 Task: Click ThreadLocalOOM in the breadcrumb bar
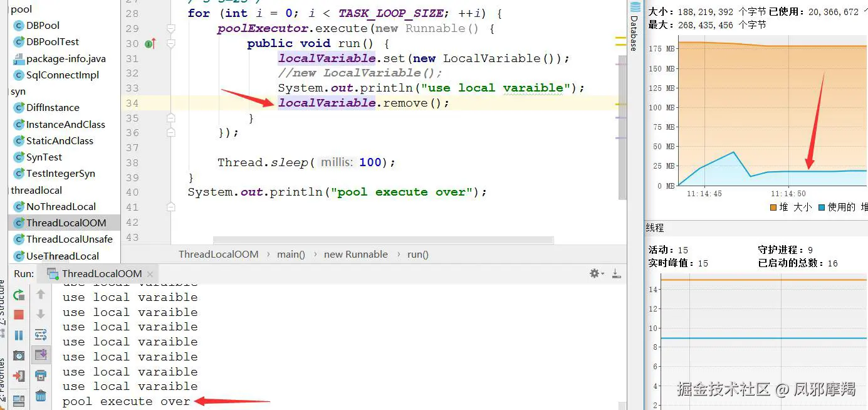click(219, 255)
